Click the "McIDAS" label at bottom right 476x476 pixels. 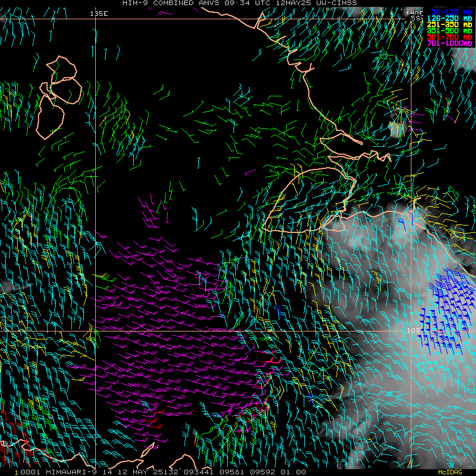[x=450, y=472]
